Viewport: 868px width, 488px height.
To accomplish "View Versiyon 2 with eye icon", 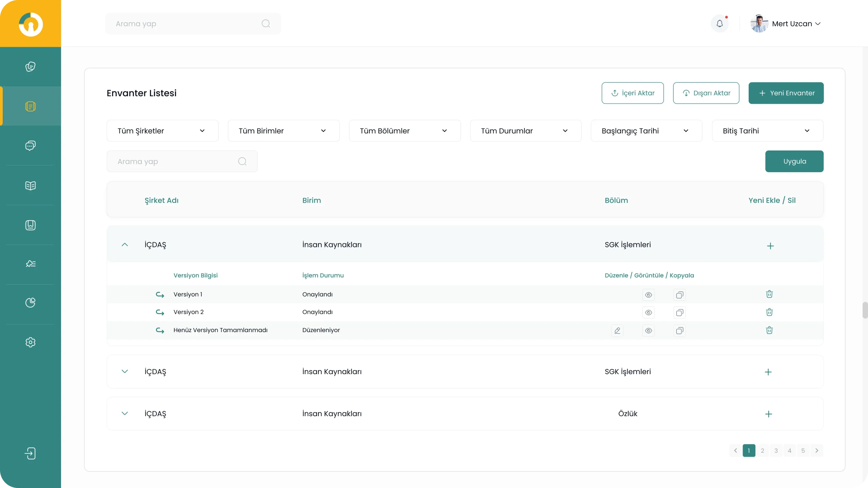I will [x=648, y=312].
